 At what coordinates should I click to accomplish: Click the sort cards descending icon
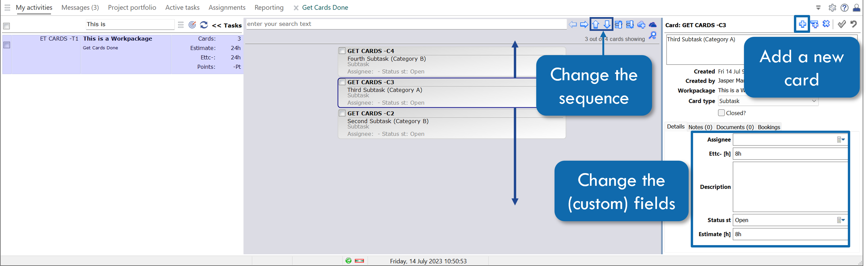[x=630, y=24]
